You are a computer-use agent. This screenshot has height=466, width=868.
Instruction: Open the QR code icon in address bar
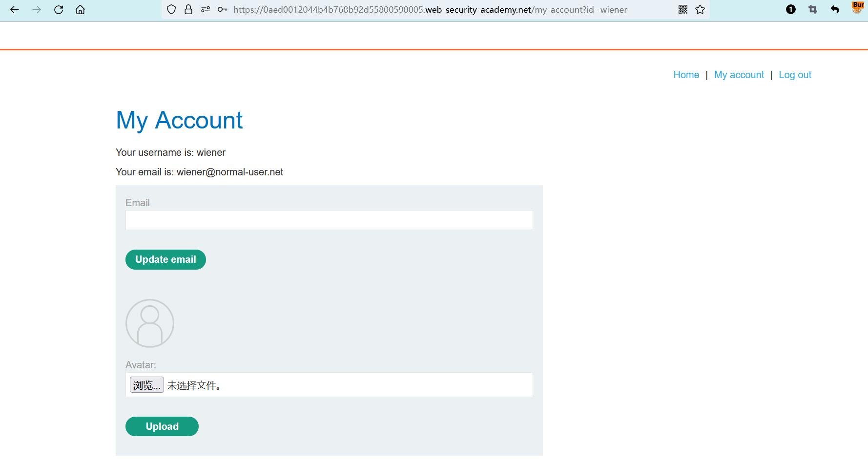click(683, 10)
